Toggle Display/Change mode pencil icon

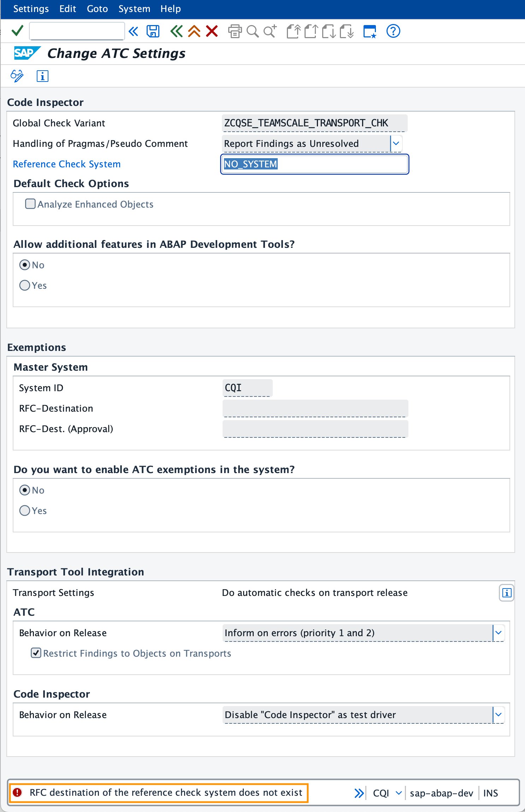pyautogui.click(x=17, y=76)
